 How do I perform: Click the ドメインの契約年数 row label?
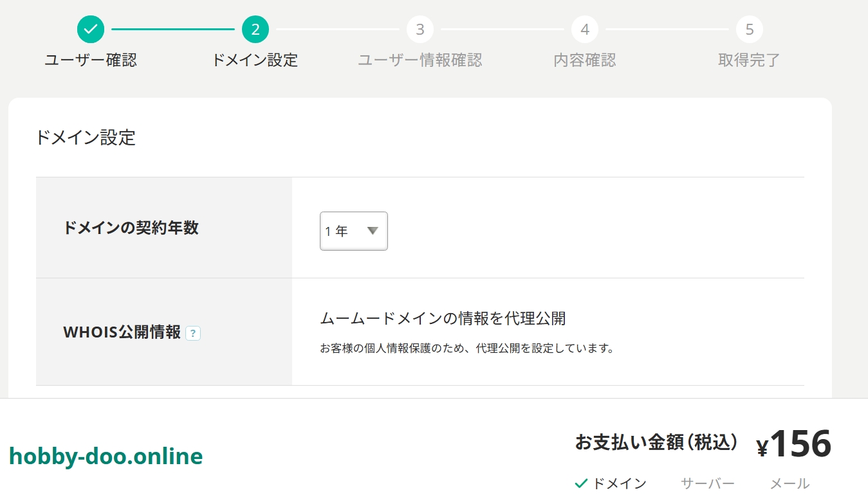[131, 228]
